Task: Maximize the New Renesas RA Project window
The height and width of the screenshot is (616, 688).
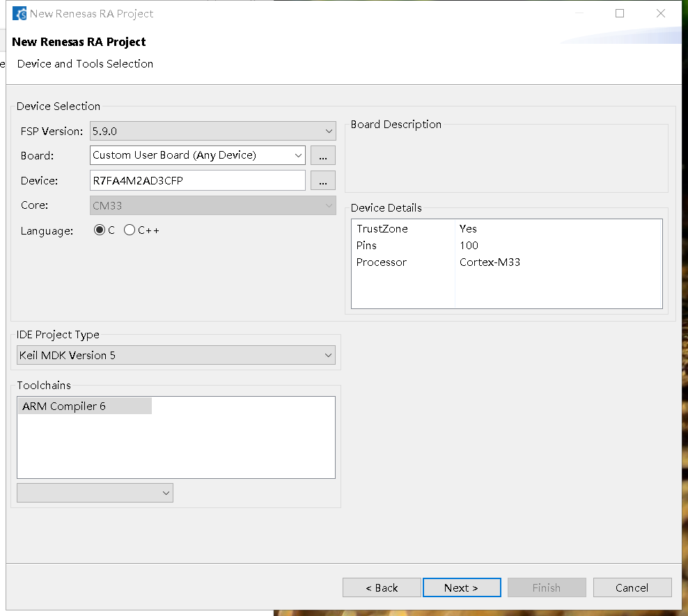Action: pos(620,14)
